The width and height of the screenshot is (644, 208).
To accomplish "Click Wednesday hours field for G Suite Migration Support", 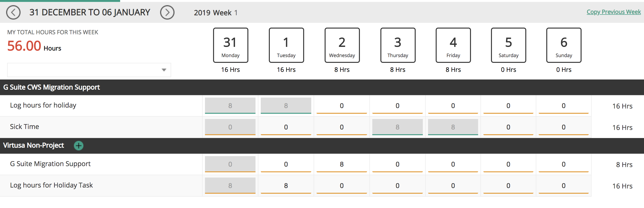I will (x=342, y=164).
